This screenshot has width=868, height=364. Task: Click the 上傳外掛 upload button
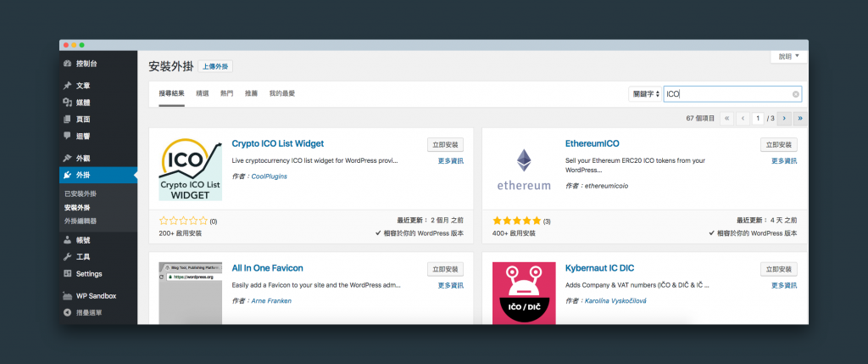215,66
